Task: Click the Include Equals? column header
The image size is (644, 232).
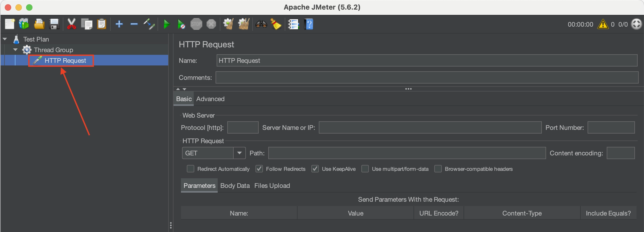Action: pos(608,213)
